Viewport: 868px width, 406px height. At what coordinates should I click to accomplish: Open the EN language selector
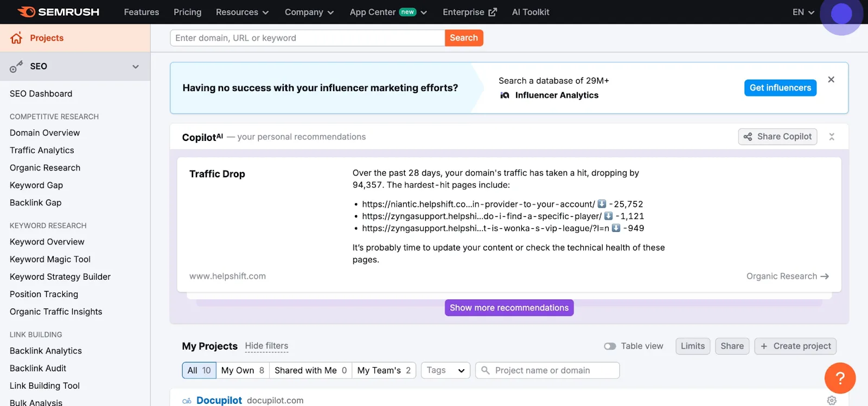[x=803, y=12]
